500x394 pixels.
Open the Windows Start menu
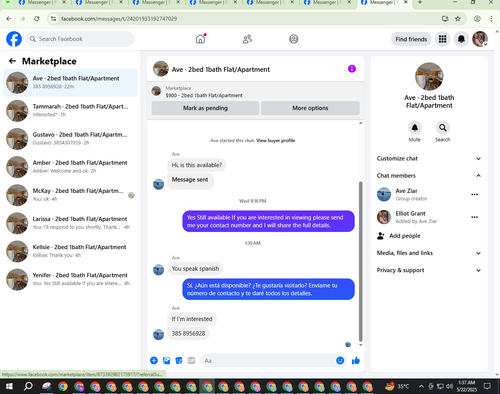point(9,386)
